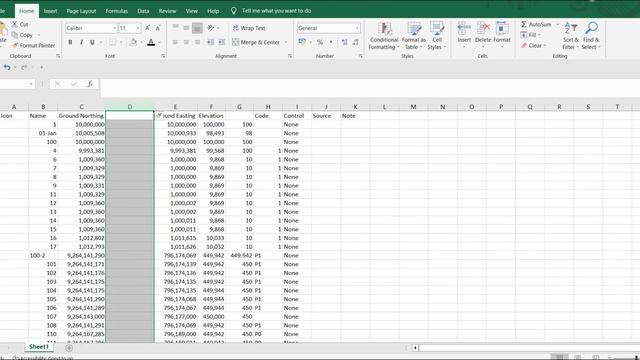640x360 pixels.
Task: Open Conditional Formatting
Action: coord(384,36)
